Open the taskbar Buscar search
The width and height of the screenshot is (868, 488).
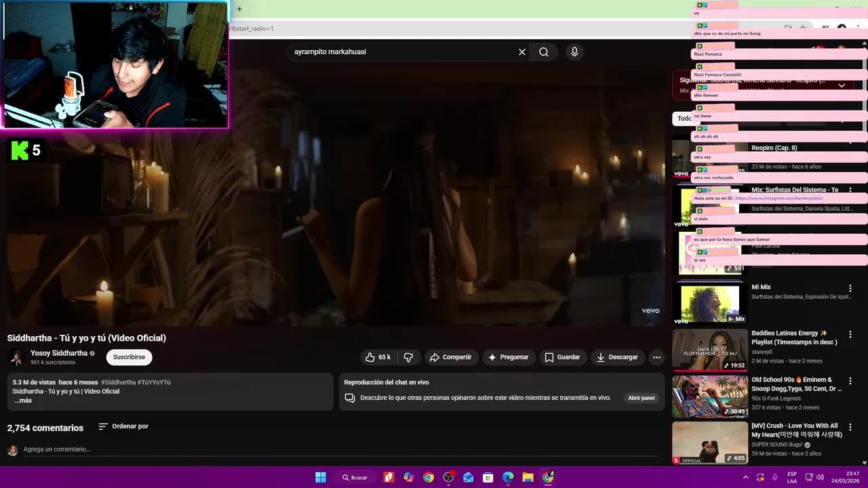click(x=355, y=477)
